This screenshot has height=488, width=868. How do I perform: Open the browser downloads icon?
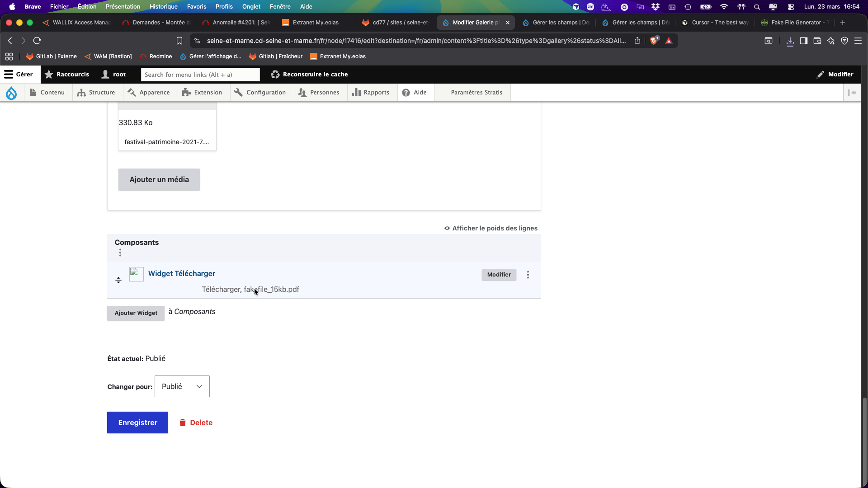point(790,41)
